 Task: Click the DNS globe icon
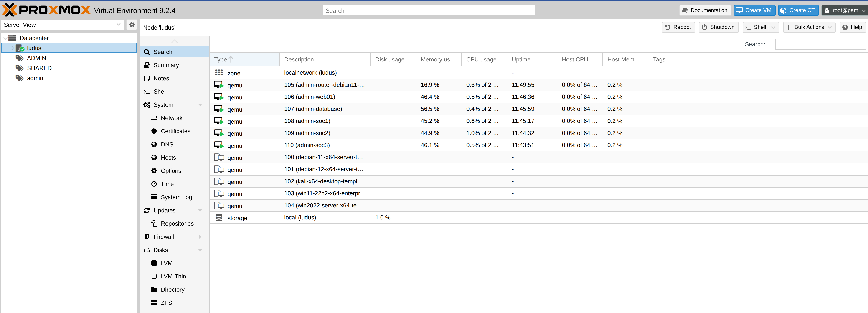(x=154, y=144)
